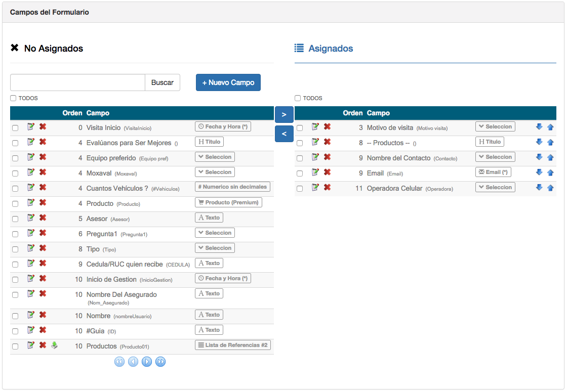The height and width of the screenshot is (392, 567).
Task: Click the Cedula/RUC quien recibe field name
Action: tap(125, 265)
